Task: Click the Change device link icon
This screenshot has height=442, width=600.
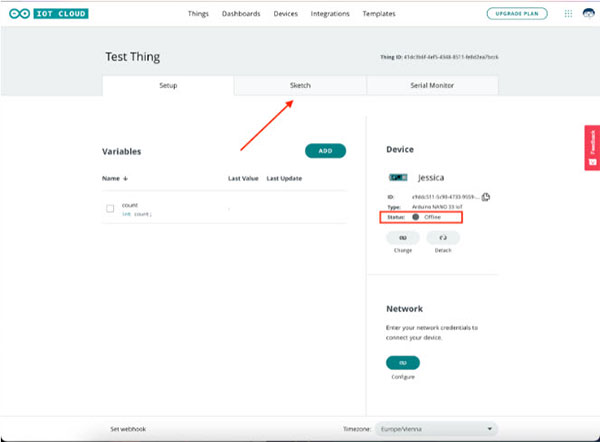Action: pos(402,238)
